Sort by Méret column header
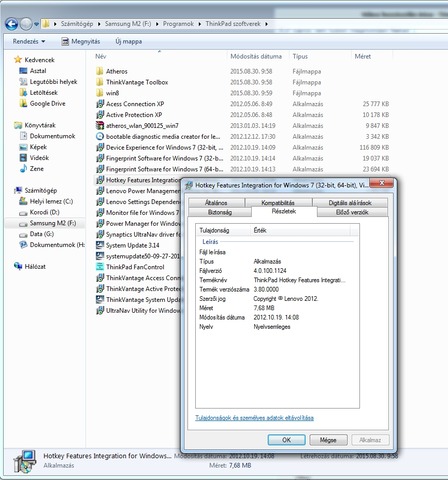 (x=363, y=56)
